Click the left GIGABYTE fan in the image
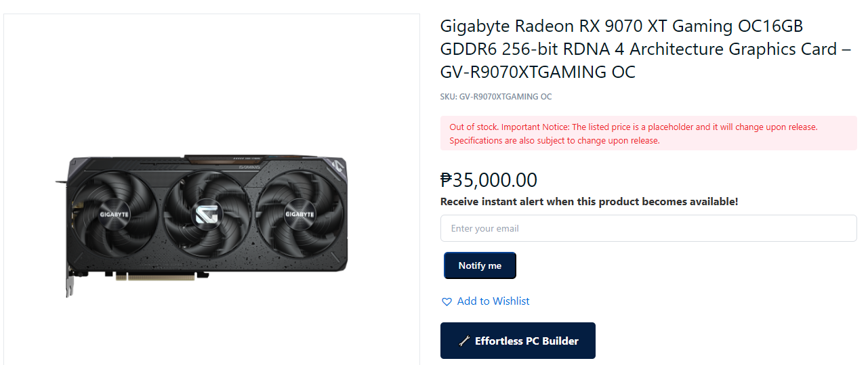Screen dimensions: 868x365 point(115,214)
